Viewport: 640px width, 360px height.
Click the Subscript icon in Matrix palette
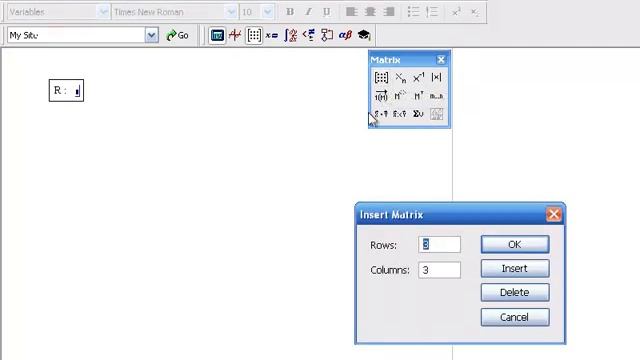[400, 78]
